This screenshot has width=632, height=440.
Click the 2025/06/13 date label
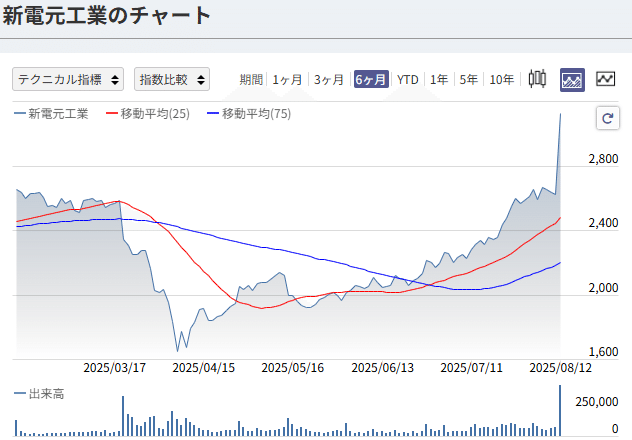tap(383, 367)
